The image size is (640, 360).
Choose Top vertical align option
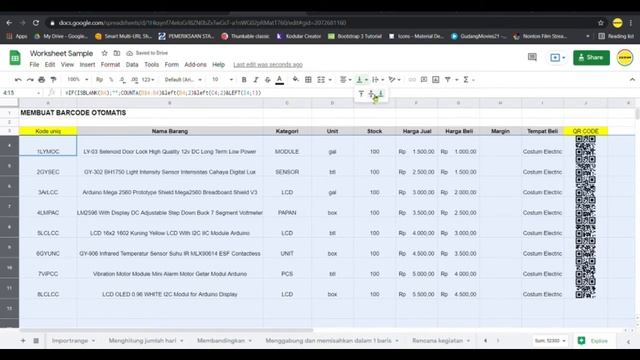click(x=361, y=94)
